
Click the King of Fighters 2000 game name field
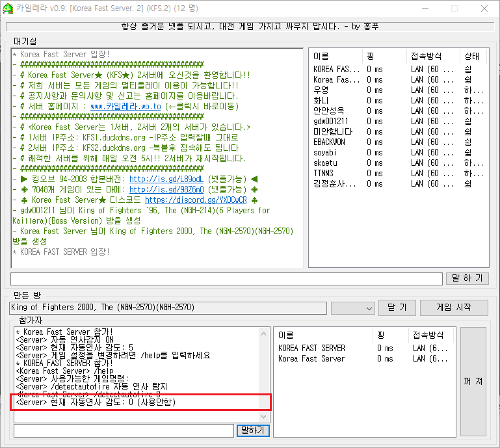coord(168,308)
